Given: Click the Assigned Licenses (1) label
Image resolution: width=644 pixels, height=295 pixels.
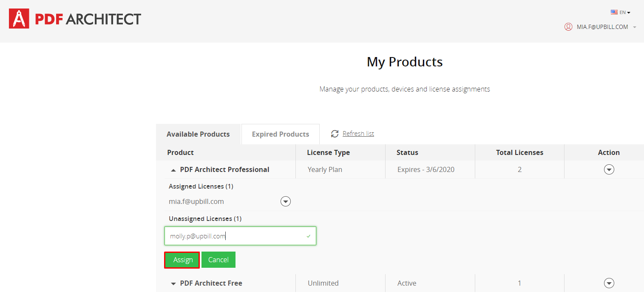Looking at the screenshot, I should click(201, 186).
